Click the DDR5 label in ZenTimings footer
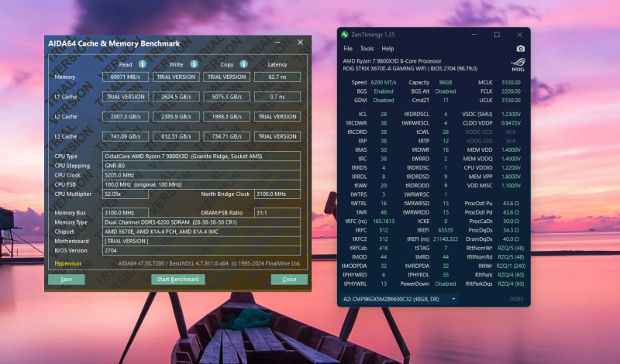 (516, 299)
